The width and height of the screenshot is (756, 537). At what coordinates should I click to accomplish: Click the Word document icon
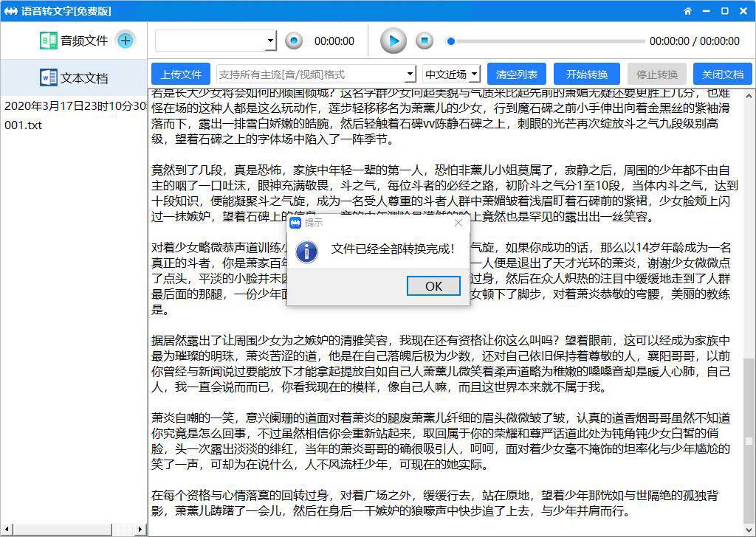[49, 77]
